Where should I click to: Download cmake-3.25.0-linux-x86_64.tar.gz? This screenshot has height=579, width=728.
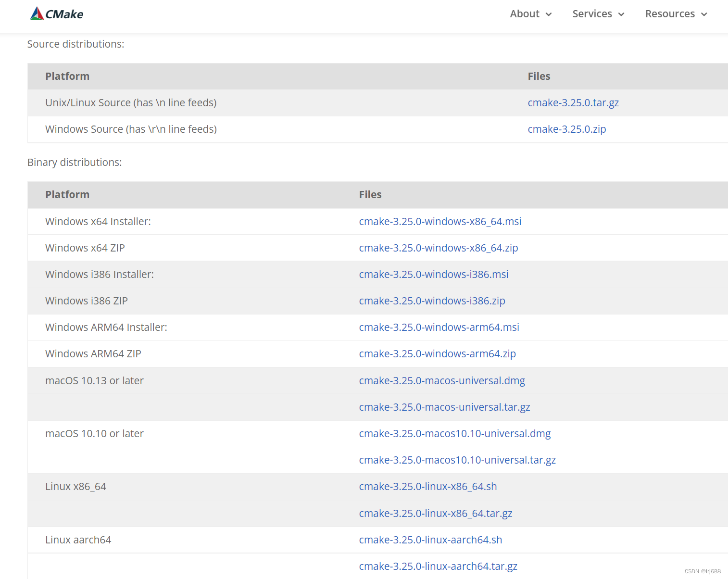pyautogui.click(x=436, y=513)
